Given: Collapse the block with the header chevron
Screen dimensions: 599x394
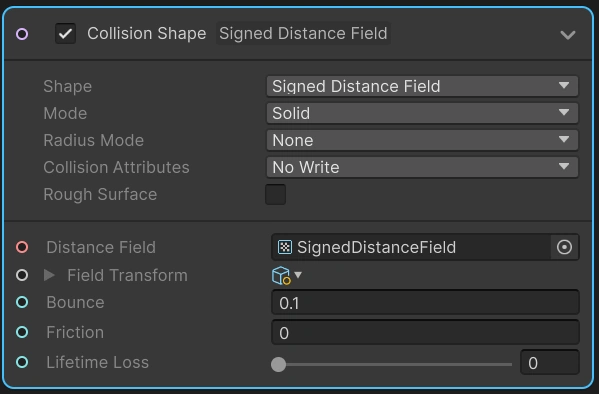Looking at the screenshot, I should tap(568, 35).
